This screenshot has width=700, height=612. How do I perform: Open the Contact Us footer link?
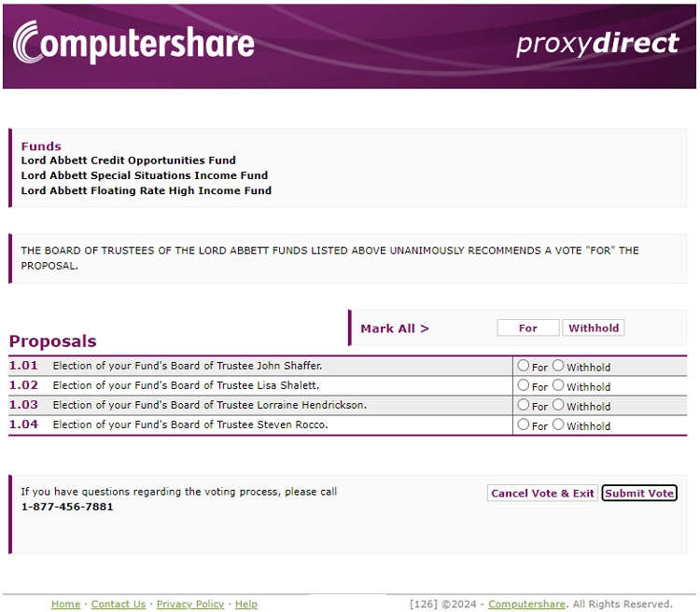click(x=119, y=605)
